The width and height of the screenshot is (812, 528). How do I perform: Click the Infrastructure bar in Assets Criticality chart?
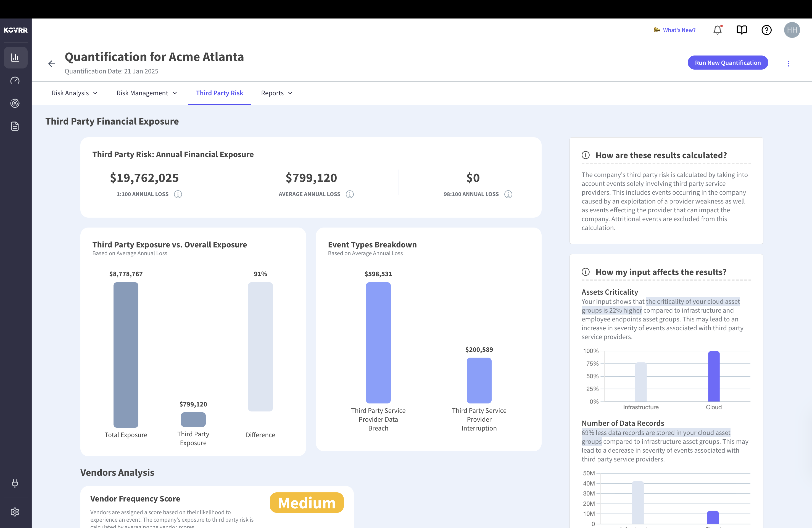tap(641, 382)
